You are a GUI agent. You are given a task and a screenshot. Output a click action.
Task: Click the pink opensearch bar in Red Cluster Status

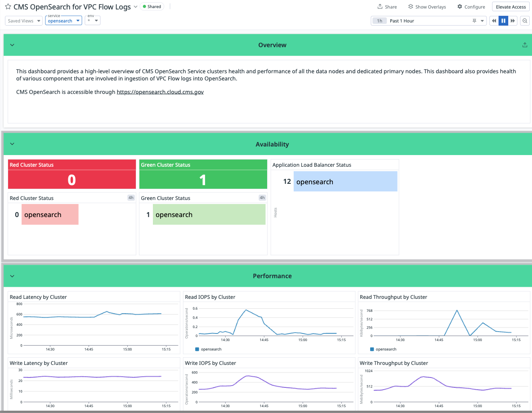pos(50,214)
